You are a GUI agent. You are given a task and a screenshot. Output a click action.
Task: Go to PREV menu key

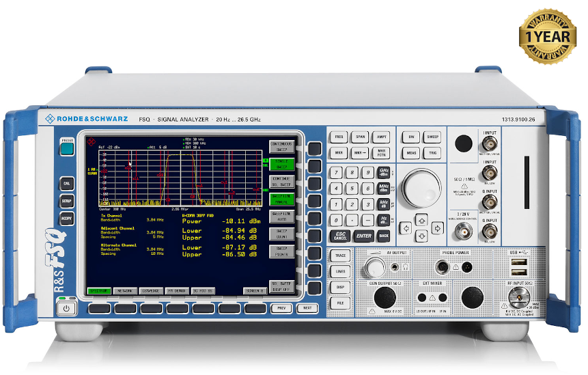[281, 308]
